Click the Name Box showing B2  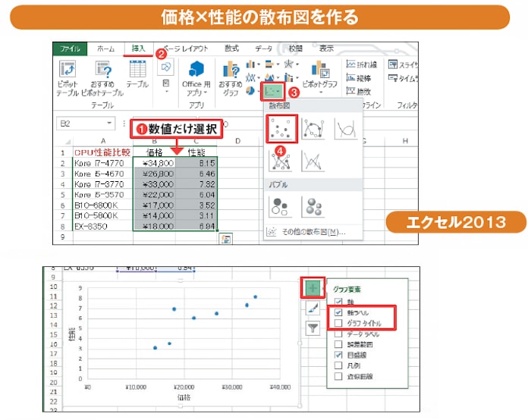pos(81,124)
